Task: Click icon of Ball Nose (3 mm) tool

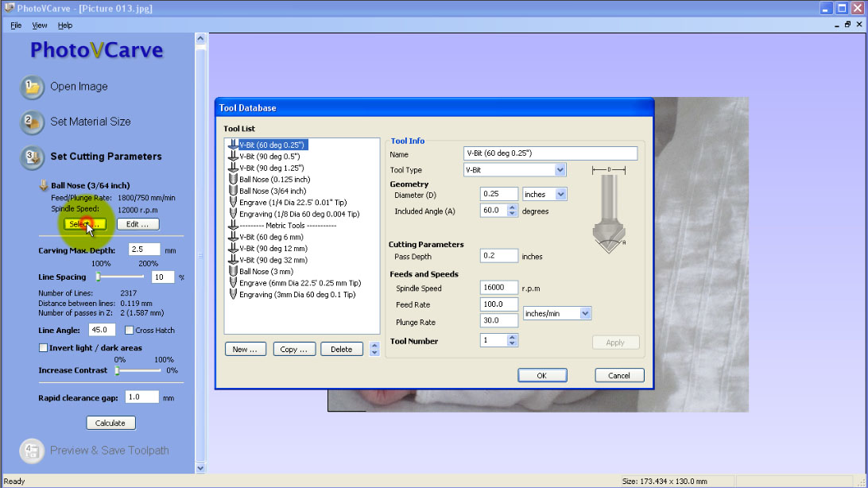Action: [233, 272]
